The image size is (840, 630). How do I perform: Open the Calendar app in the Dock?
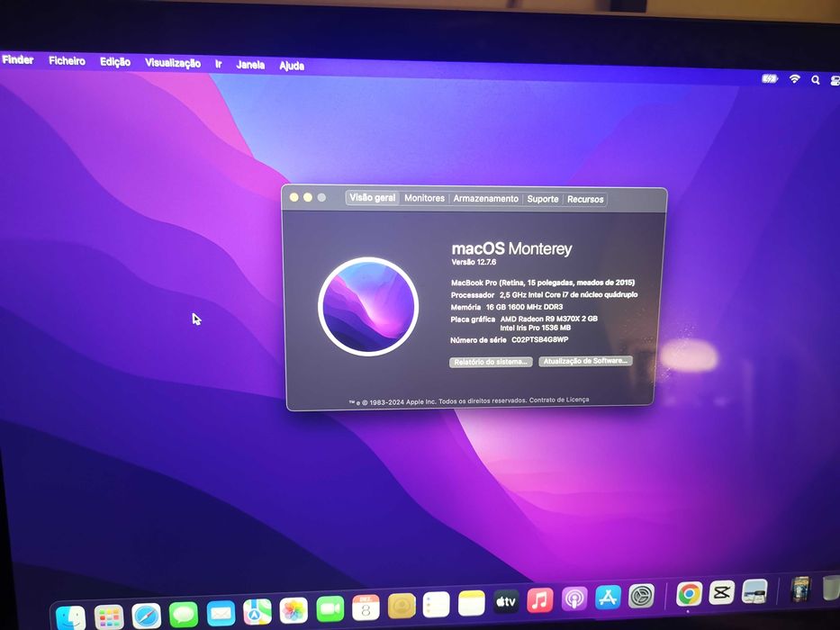[x=366, y=608]
